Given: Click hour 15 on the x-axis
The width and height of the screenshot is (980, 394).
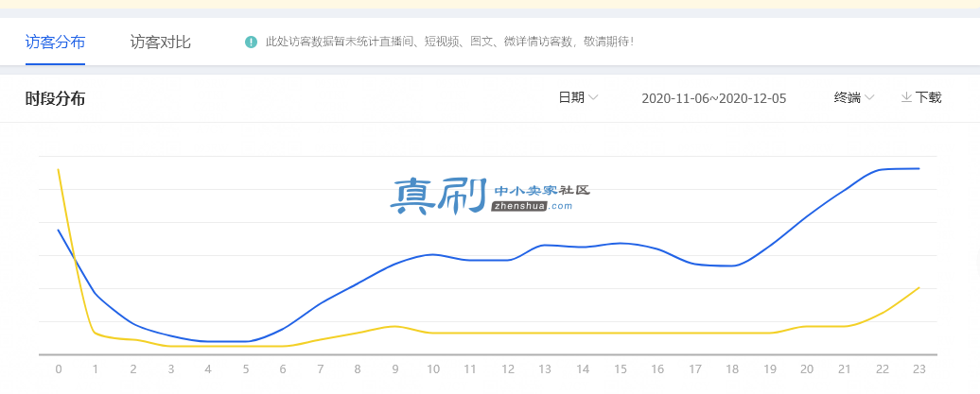Looking at the screenshot, I should pyautogui.click(x=620, y=369).
